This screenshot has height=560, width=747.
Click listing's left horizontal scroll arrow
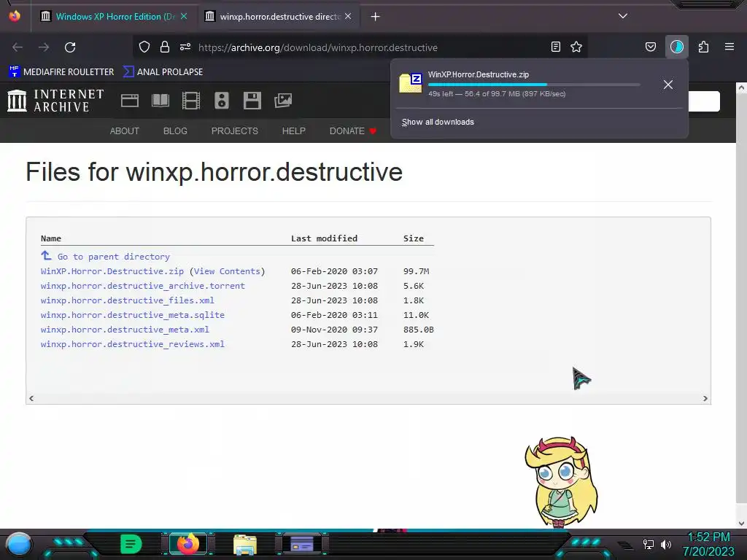pos(31,399)
